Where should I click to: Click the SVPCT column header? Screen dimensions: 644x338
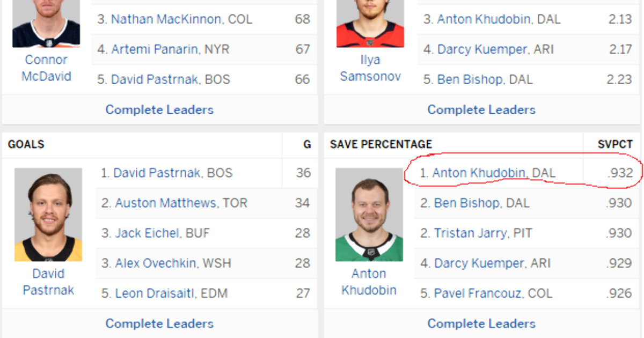coord(615,144)
